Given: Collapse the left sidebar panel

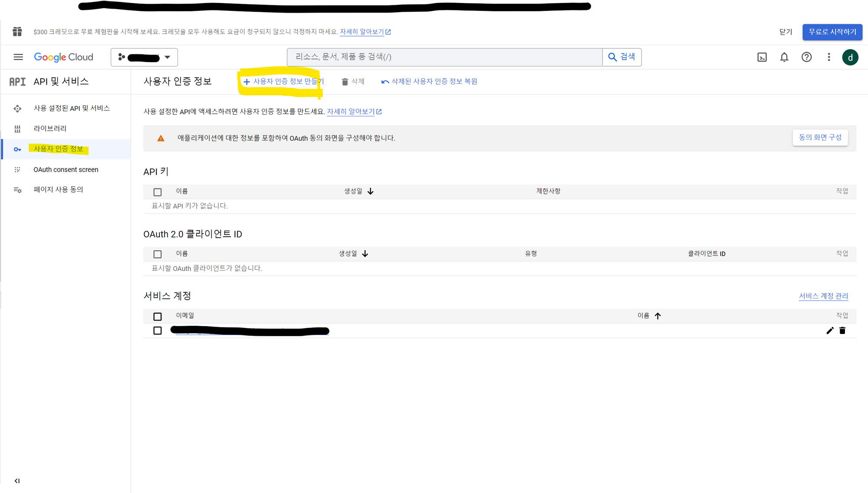Looking at the screenshot, I should pos(17,480).
